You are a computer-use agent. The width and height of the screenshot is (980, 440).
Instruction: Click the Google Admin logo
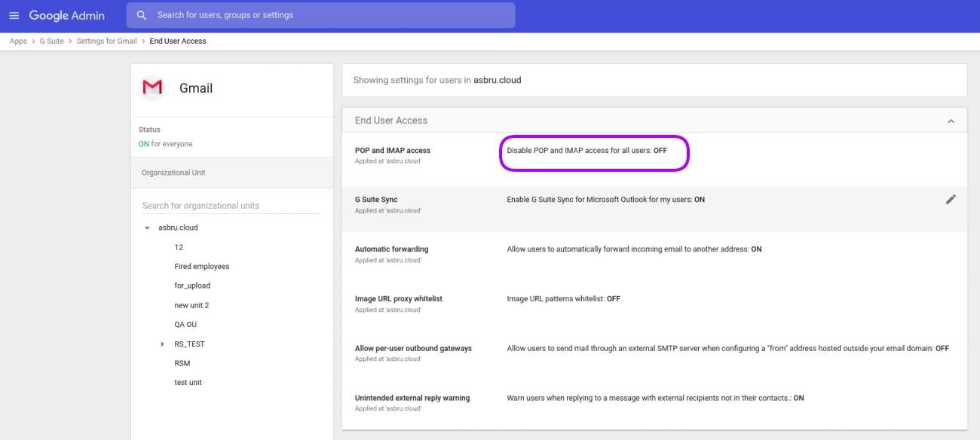point(66,16)
